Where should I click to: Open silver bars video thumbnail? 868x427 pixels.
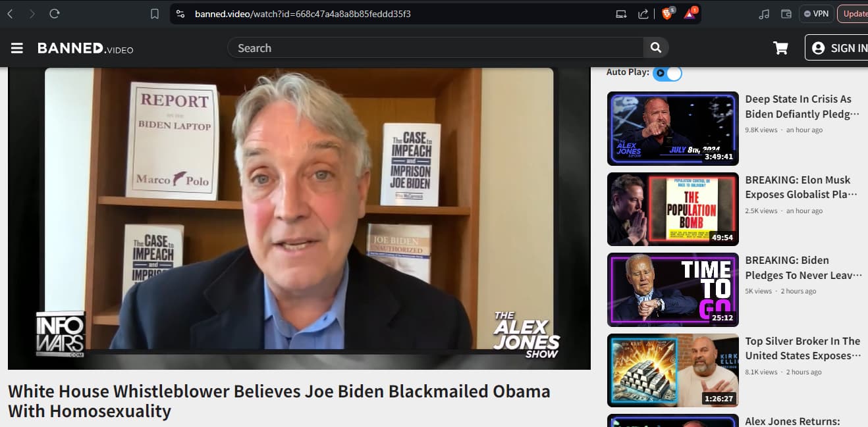(x=673, y=370)
